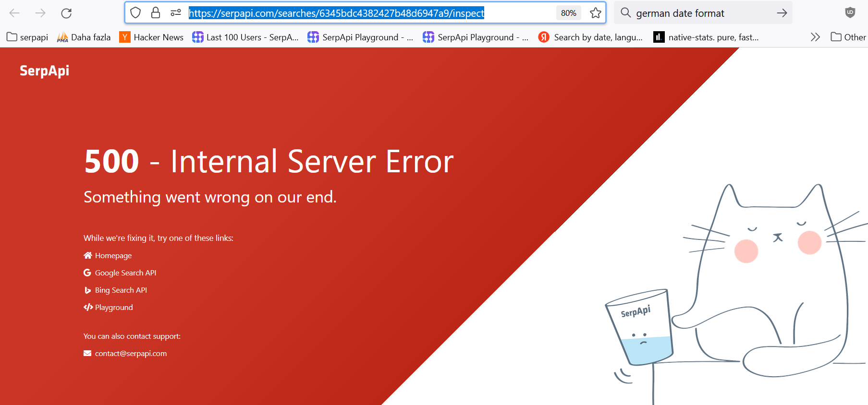Viewport: 868px width, 405px height.
Task: Click the selected URL in address bar
Action: coord(336,13)
